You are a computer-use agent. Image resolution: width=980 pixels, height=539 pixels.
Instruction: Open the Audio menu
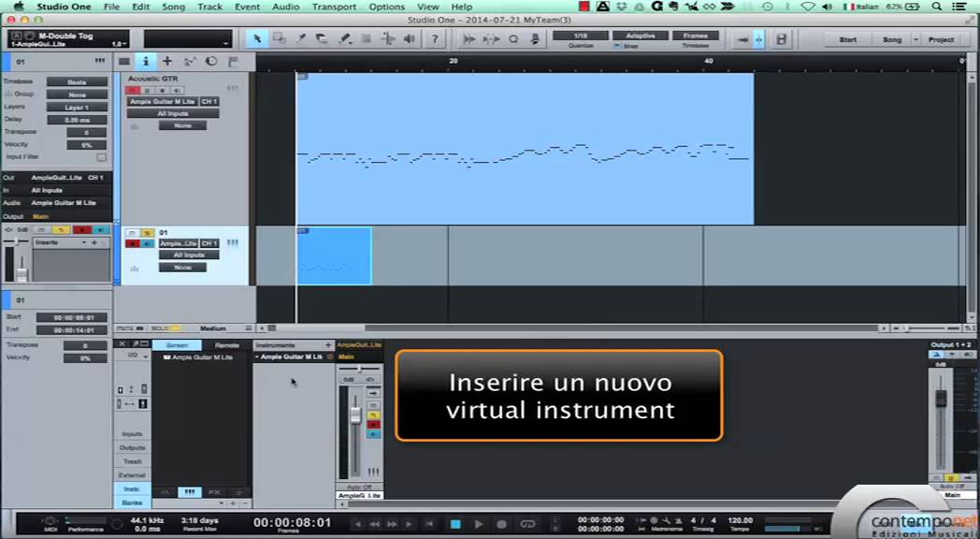285,7
